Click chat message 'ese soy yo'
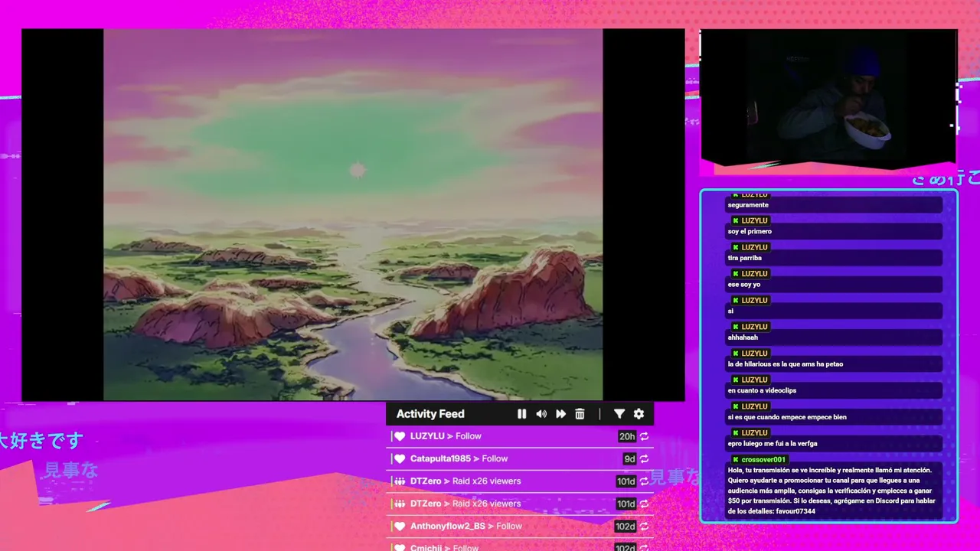The height and width of the screenshot is (551, 980). click(743, 285)
